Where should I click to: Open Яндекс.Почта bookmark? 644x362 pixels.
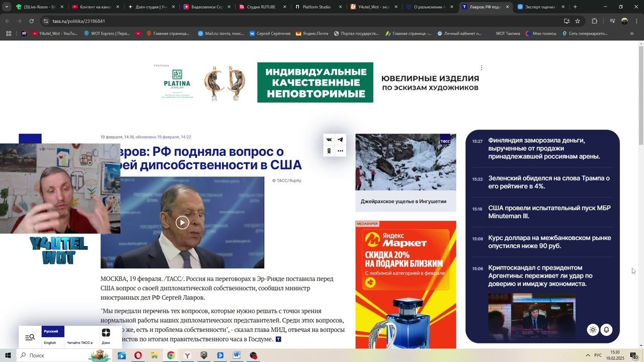coord(312,34)
